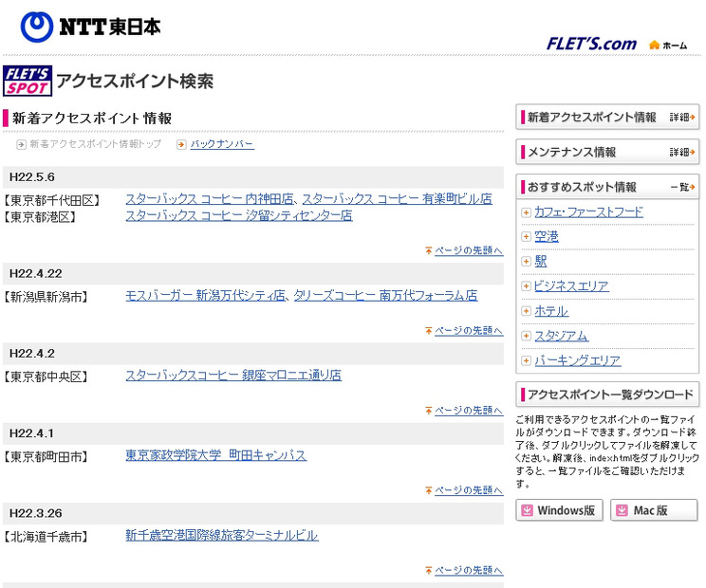
Task: Open ビジネスエリア category link
Action: pyautogui.click(x=571, y=286)
